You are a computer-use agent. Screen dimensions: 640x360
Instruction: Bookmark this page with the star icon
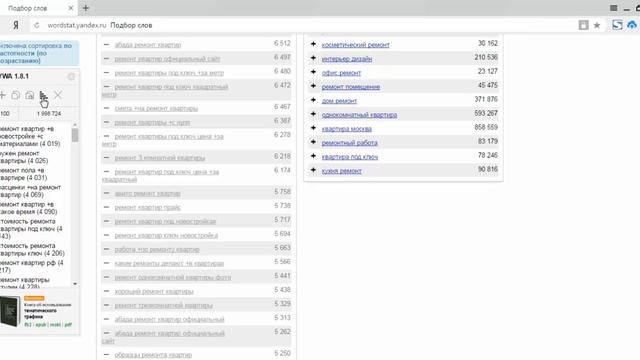(597, 25)
